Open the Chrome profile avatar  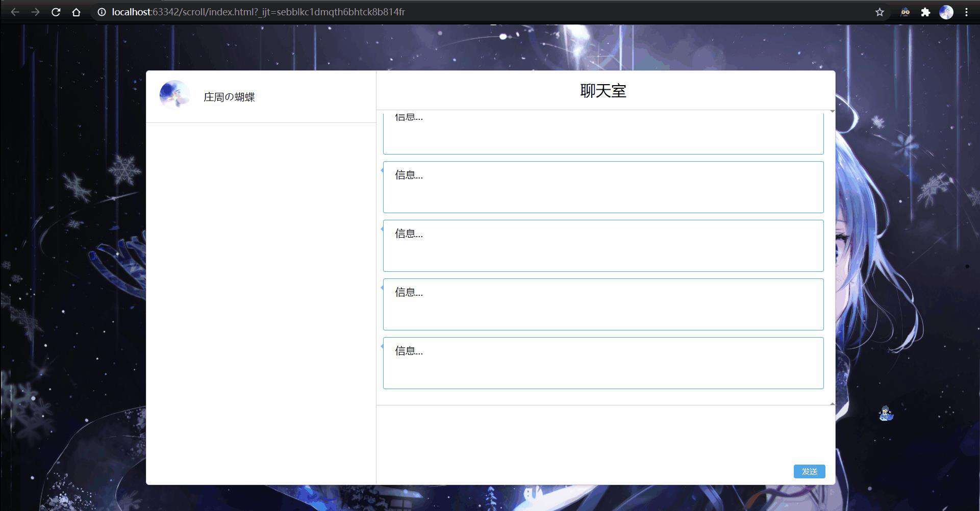tap(946, 12)
